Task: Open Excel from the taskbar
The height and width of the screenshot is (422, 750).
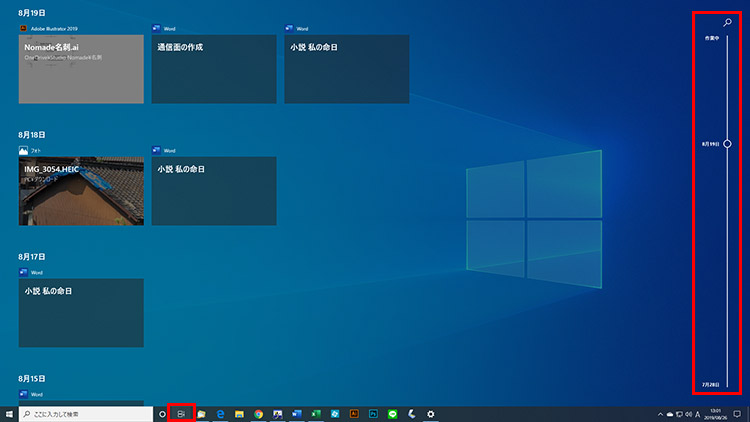Action: [x=316, y=413]
